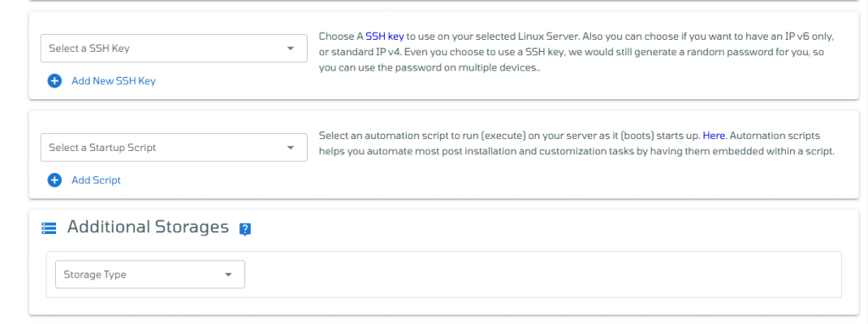
Task: Click the Additional Storages heading text
Action: coord(147,227)
